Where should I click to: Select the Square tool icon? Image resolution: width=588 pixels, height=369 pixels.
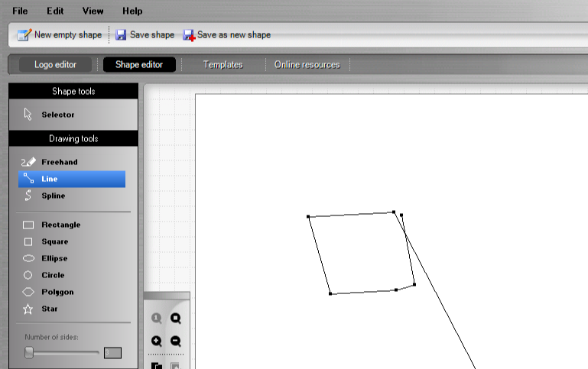(x=28, y=241)
